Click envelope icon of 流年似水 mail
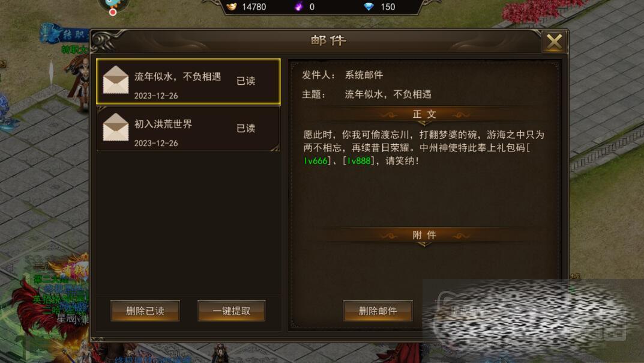The width and height of the screenshot is (644, 363). tap(115, 80)
